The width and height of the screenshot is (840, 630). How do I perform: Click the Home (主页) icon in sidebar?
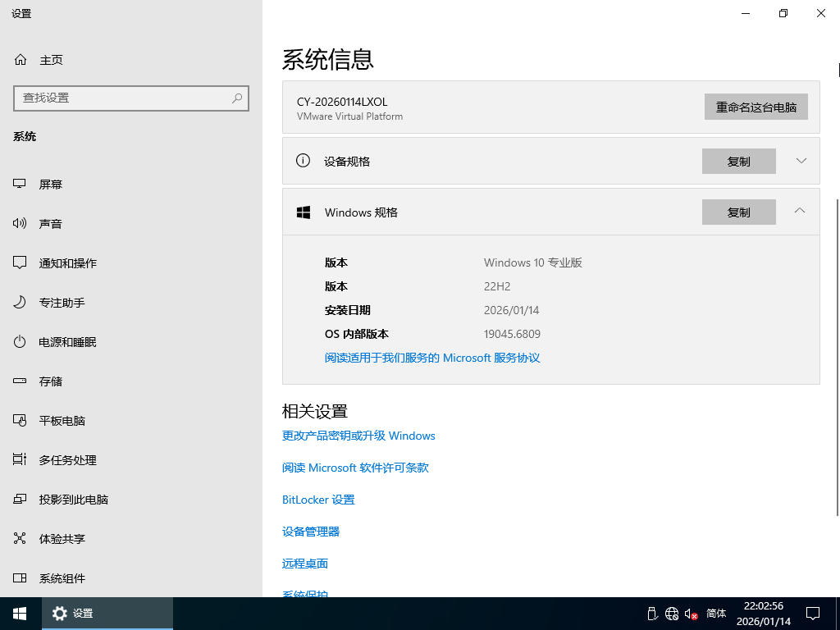[x=21, y=60]
